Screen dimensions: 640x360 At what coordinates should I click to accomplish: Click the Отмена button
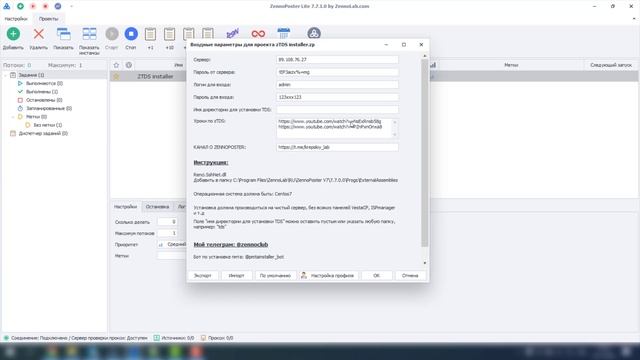(x=410, y=276)
